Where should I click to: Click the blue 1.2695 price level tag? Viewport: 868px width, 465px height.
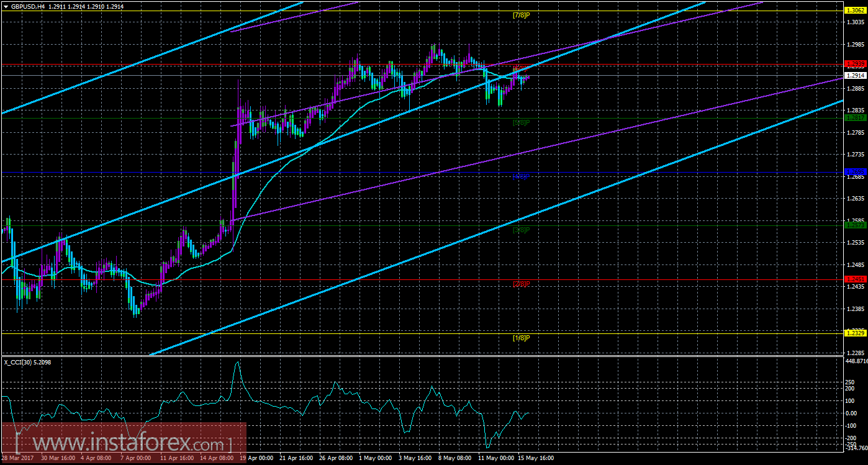tap(856, 171)
